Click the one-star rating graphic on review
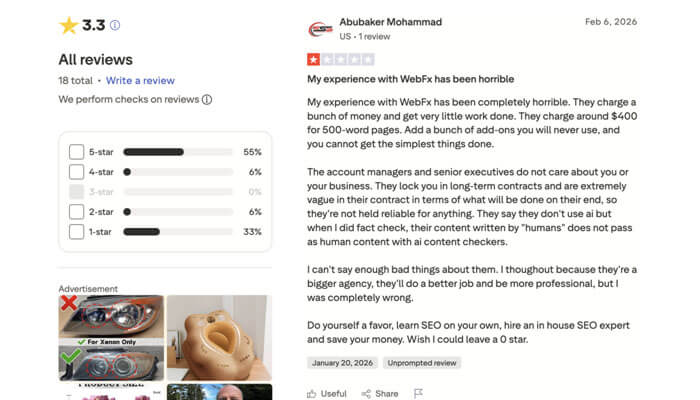This screenshot has width=700, height=400. (x=340, y=60)
